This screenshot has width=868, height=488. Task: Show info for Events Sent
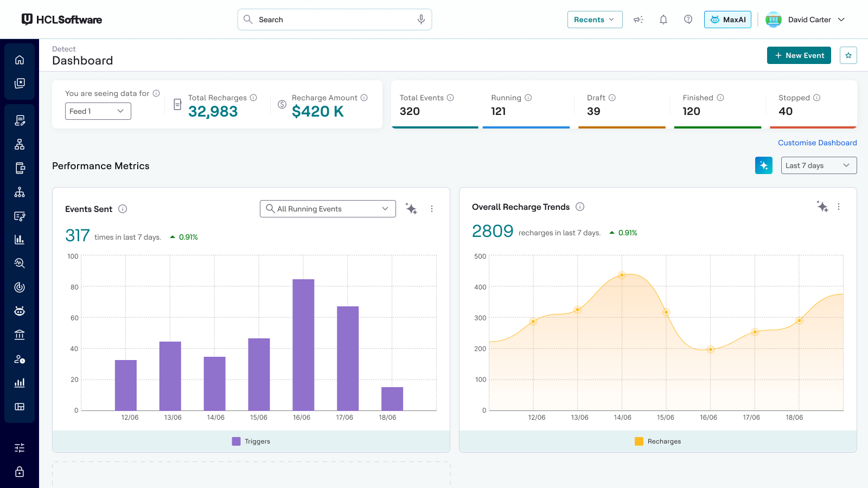tap(123, 209)
